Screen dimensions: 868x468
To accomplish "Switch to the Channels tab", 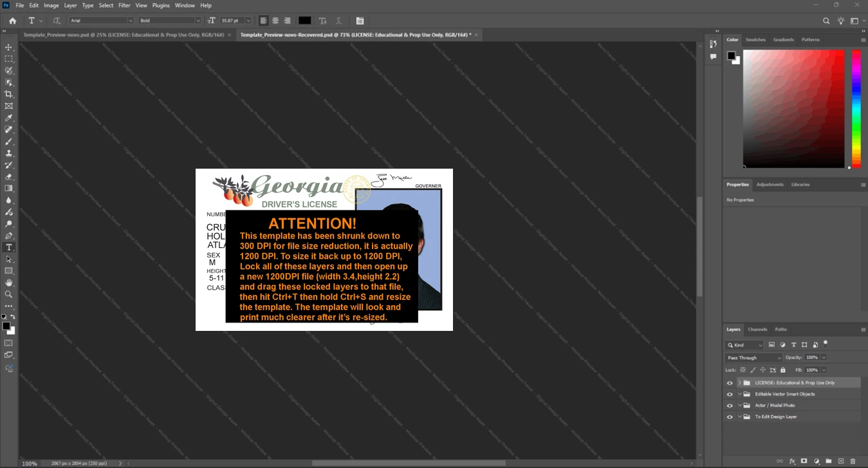I will tap(757, 329).
